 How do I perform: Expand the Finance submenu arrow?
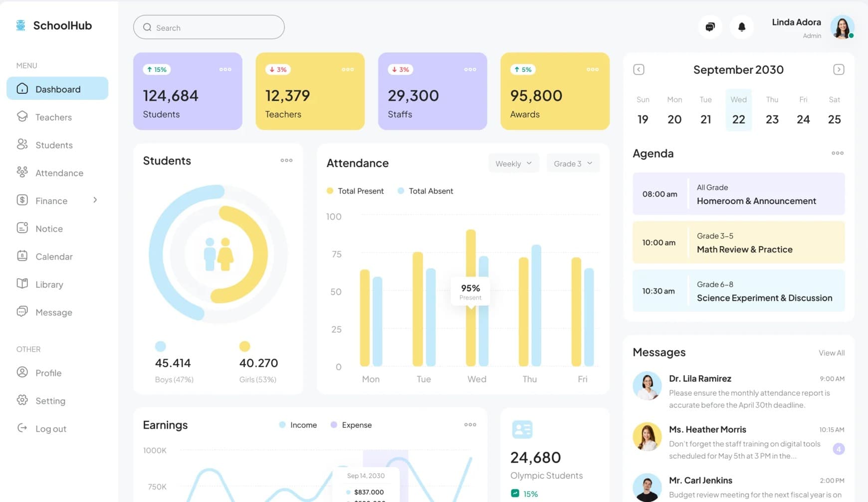tap(95, 200)
